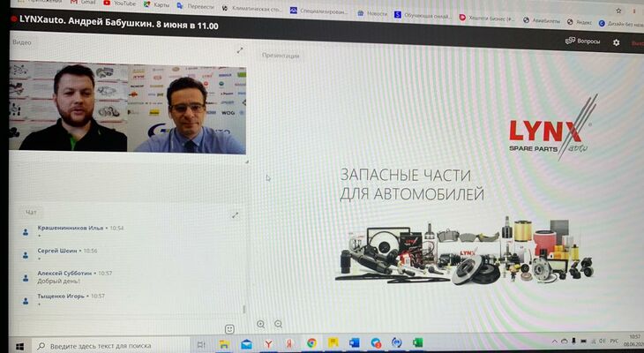Open round blue app icon before Excel
644x353 pixels.
pos(397,342)
